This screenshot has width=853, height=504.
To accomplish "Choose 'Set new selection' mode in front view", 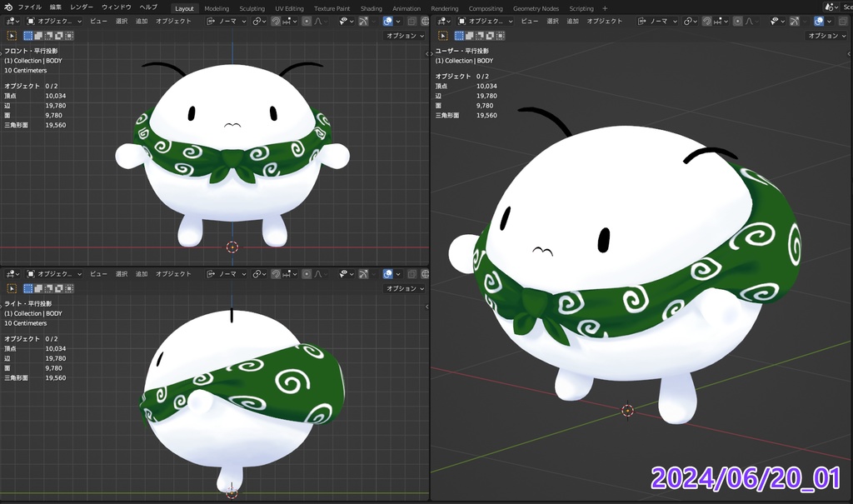I will 28,36.
